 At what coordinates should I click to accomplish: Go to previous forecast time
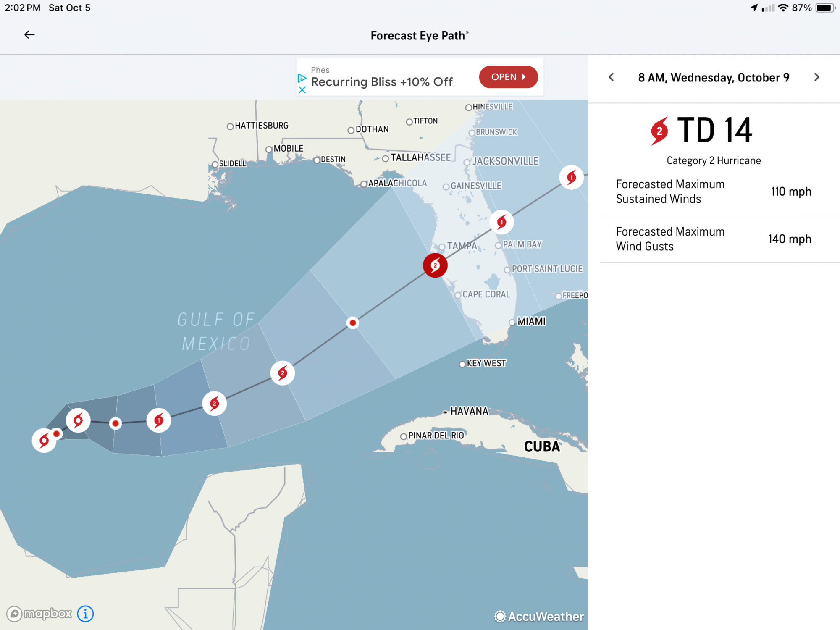tap(612, 77)
